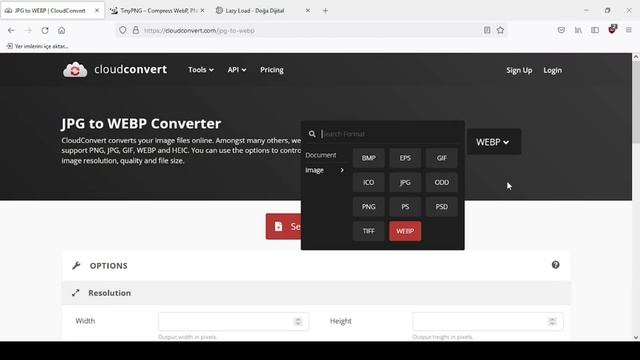Image resolution: width=640 pixels, height=360 pixels.
Task: Click the browser address bar URL
Action: tap(199, 31)
